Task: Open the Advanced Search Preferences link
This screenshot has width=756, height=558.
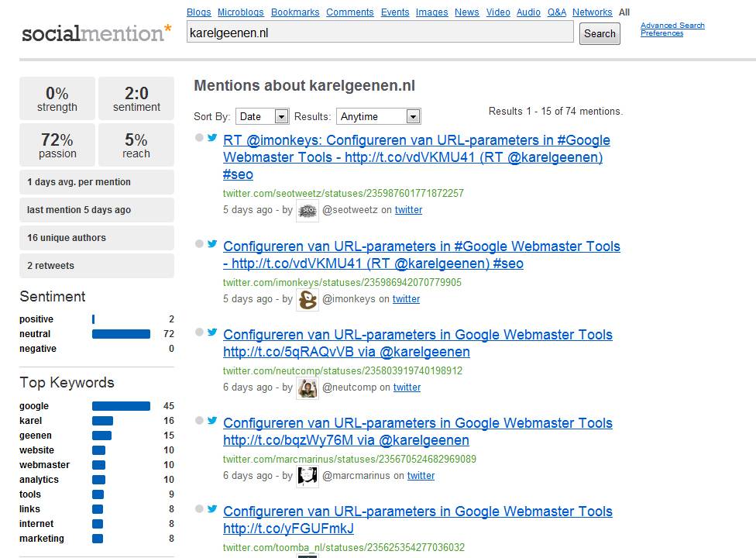Action: 672,29
